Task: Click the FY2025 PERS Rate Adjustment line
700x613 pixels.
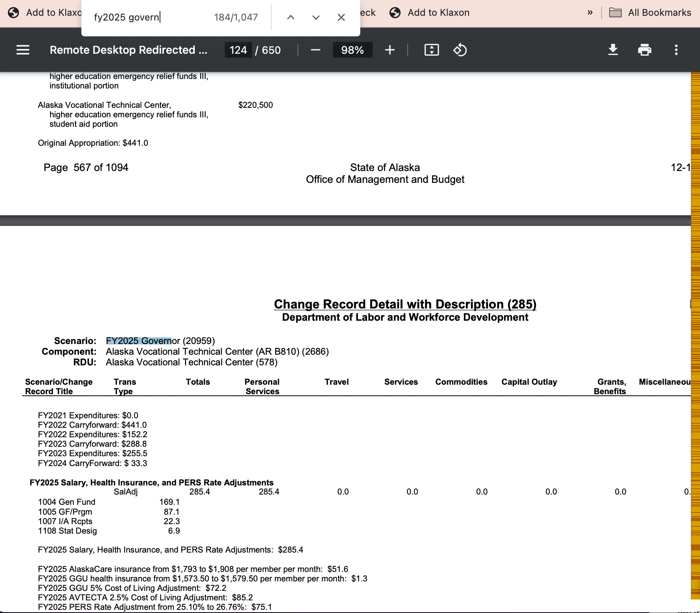Action: click(155, 607)
